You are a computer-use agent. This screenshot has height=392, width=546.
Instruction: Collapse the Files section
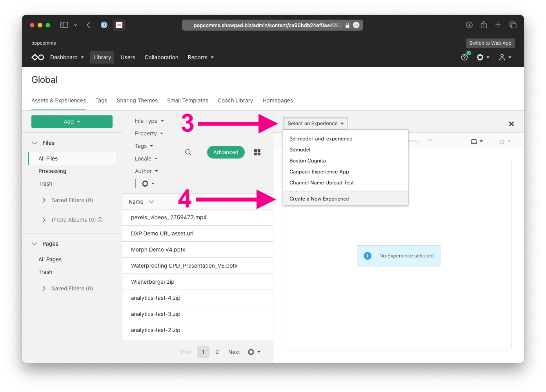(34, 142)
